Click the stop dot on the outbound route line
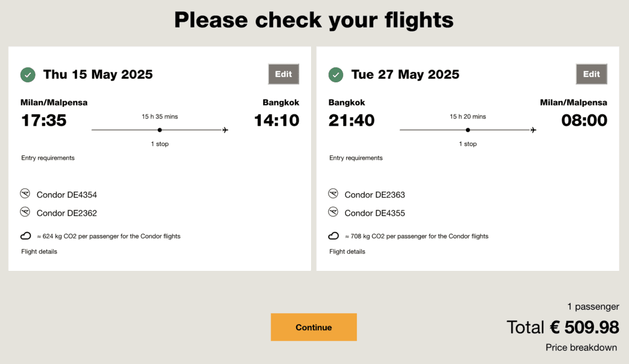The image size is (629, 364). click(160, 130)
